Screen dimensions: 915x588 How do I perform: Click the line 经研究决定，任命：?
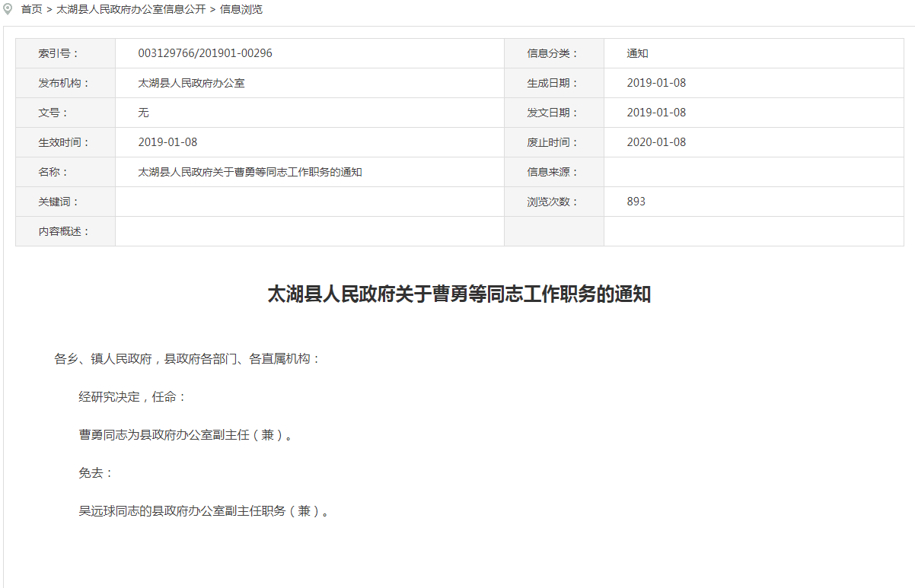(132, 396)
